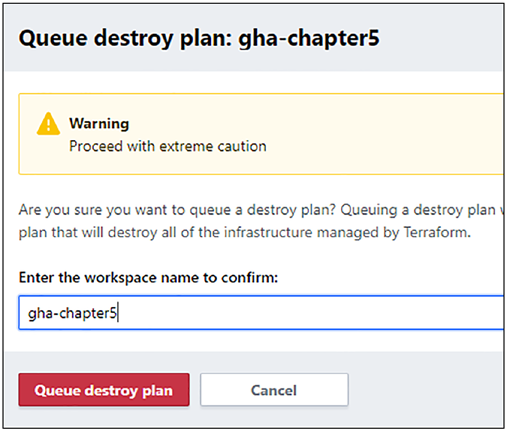
Task: Click the words 'Queue destroy plan' in title
Action: click(x=125, y=38)
